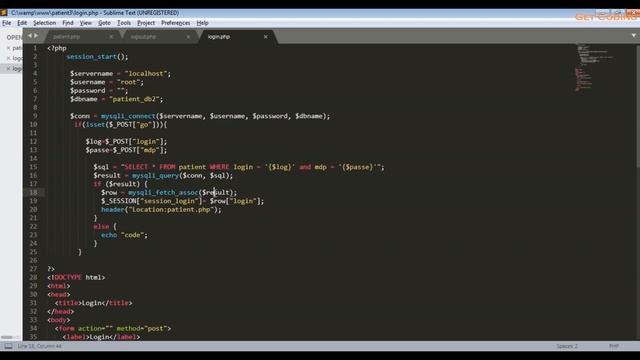Open the Find menu
The height and width of the screenshot is (360, 640).
pos(68,23)
